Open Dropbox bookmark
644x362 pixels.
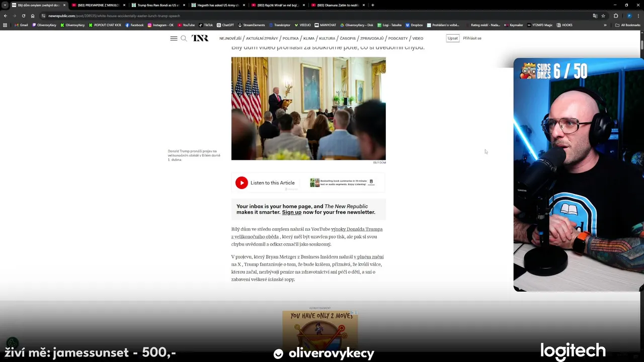click(414, 25)
